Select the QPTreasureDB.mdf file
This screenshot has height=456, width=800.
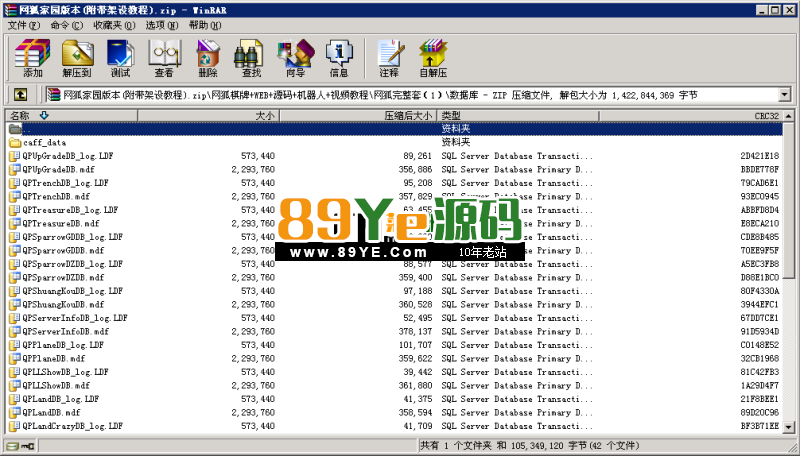click(61, 223)
